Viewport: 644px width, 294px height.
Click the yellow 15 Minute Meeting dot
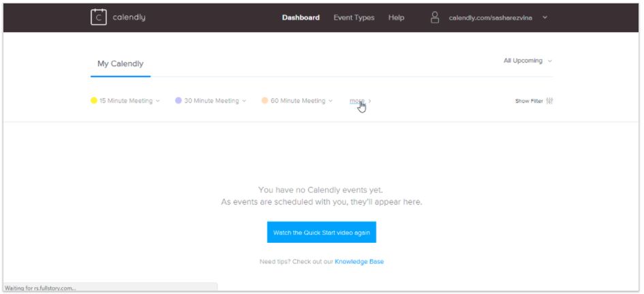(x=94, y=101)
